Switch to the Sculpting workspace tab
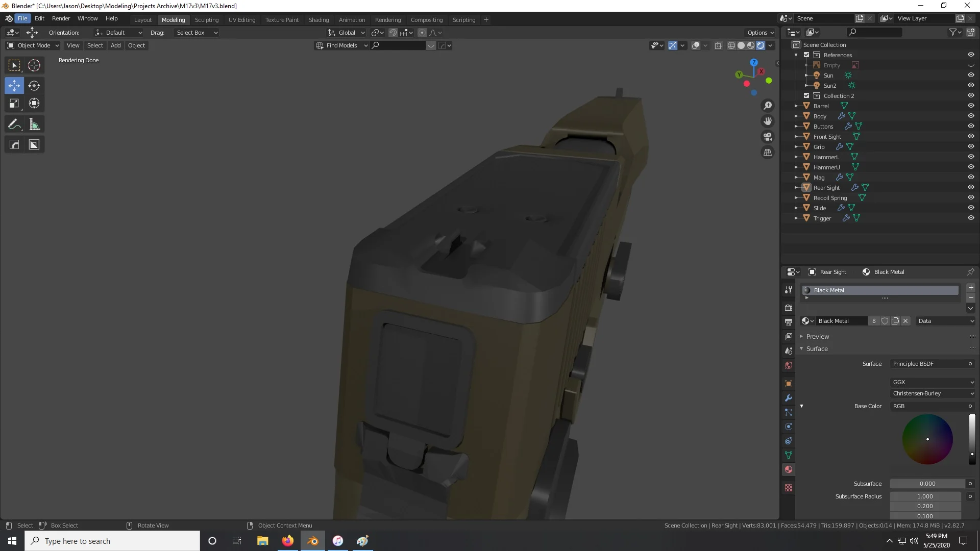The image size is (980, 551). (207, 20)
